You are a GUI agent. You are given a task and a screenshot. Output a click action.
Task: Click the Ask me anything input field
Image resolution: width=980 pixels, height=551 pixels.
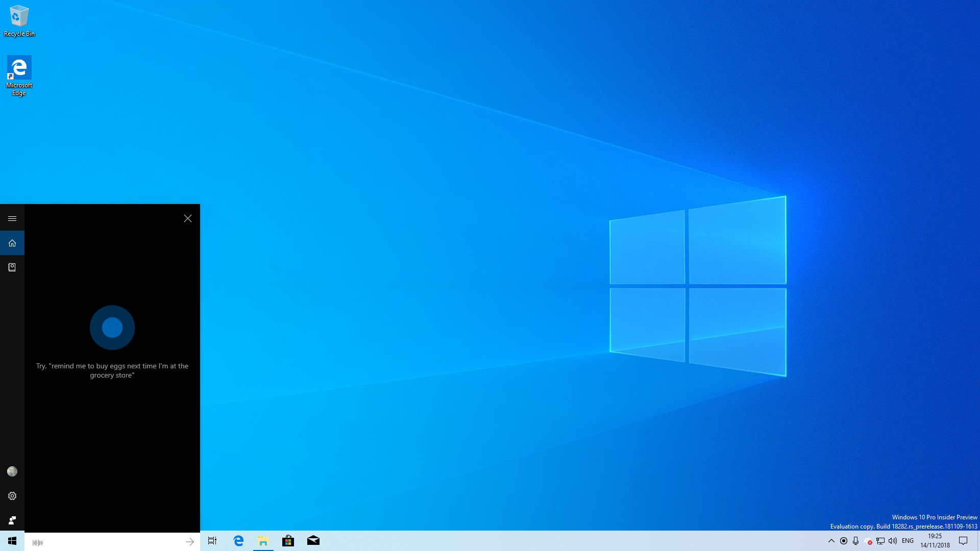click(x=102, y=542)
